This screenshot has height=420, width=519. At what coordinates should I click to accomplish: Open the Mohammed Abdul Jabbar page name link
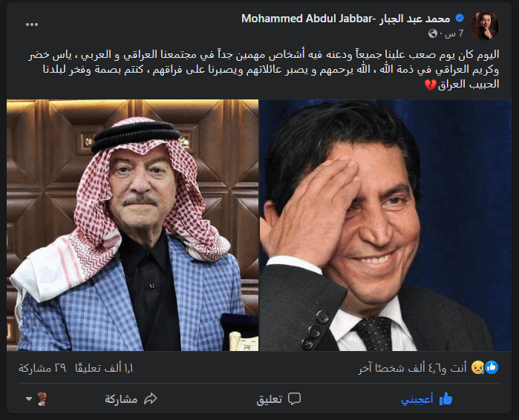pyautogui.click(x=345, y=19)
